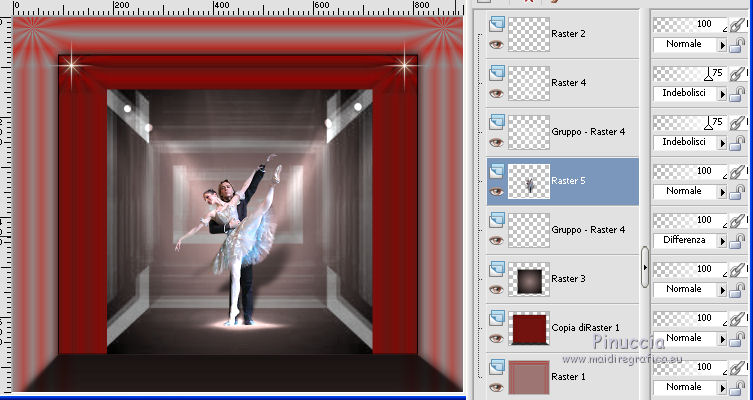Toggle the transparency lock on Raster 1
This screenshot has height=400, width=753.
(737, 388)
